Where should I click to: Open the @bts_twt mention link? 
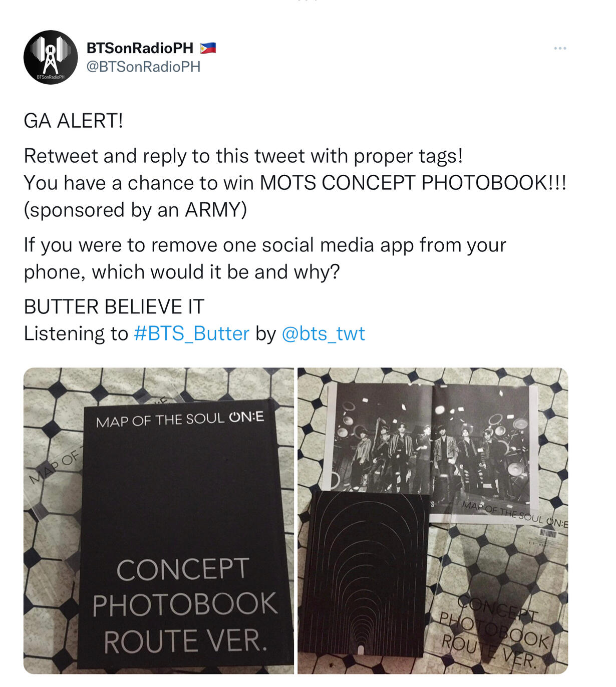point(324,333)
